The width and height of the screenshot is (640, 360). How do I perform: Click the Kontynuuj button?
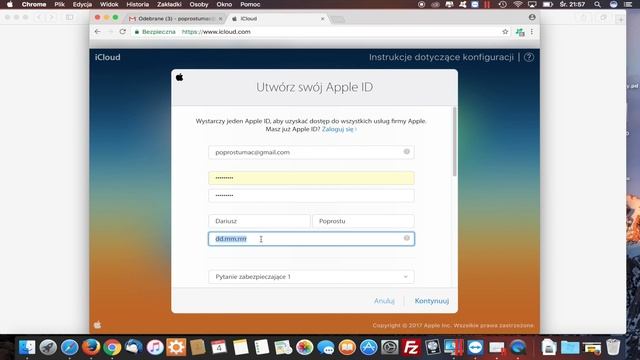[x=431, y=301]
